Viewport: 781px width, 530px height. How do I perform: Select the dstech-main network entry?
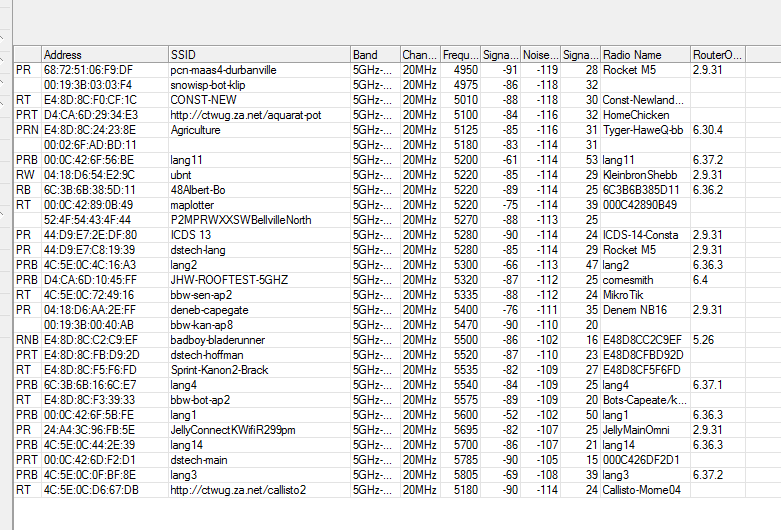[x=201, y=460]
